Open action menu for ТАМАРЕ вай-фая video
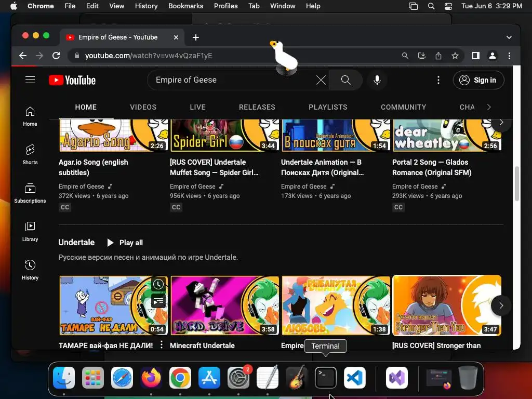The width and height of the screenshot is (532, 399). [162, 345]
